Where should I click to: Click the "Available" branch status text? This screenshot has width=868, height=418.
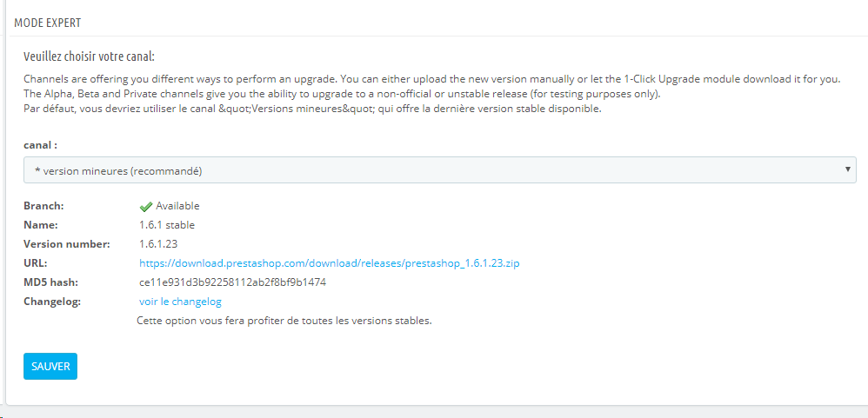[177, 206]
